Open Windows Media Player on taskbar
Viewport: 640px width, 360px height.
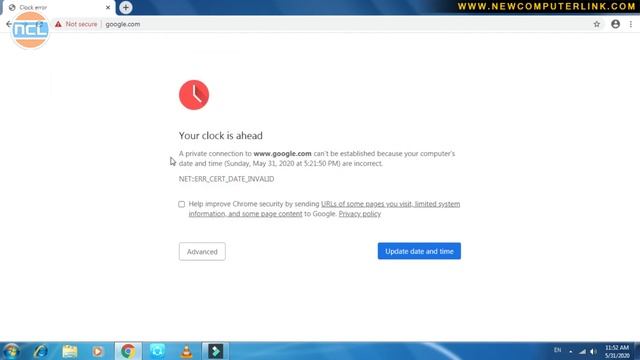point(98,351)
